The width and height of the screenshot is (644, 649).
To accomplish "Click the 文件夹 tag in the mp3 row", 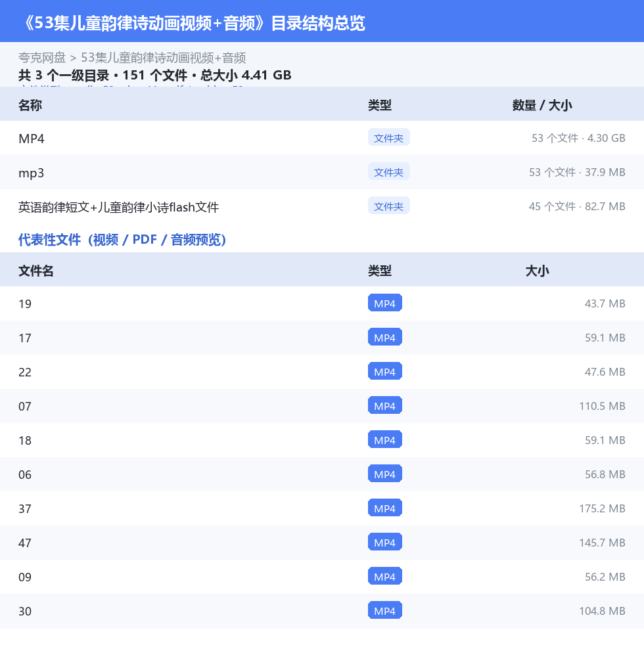I will [x=389, y=172].
